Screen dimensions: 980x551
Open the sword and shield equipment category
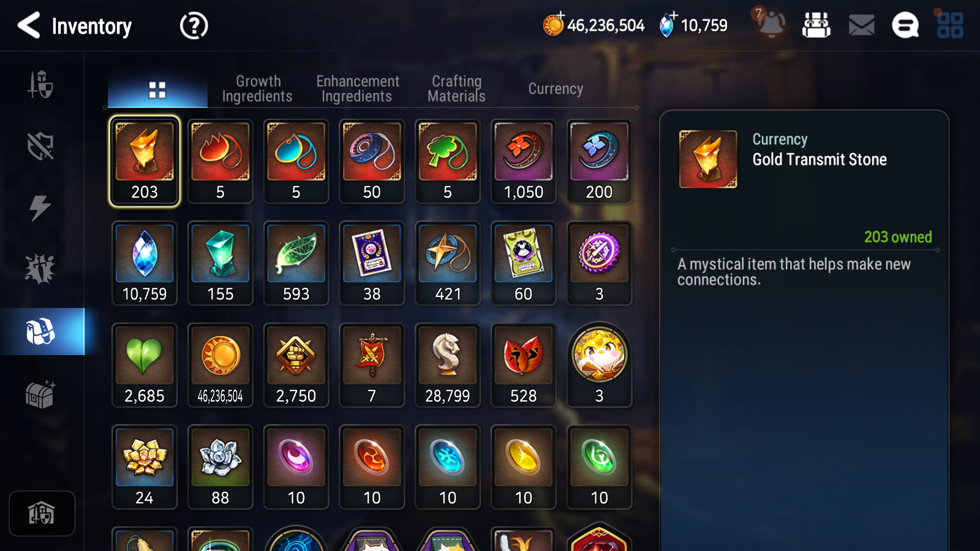[x=40, y=84]
